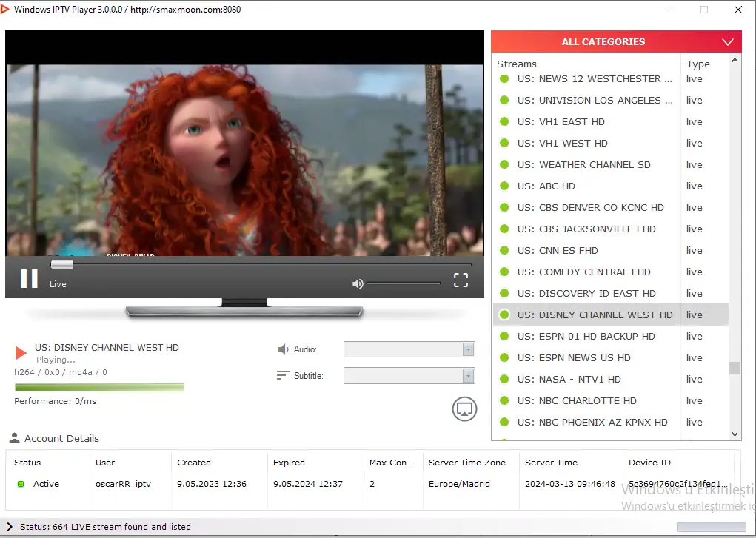Click the user value oscarRR_iptv
This screenshot has height=538, width=756.
tap(123, 484)
